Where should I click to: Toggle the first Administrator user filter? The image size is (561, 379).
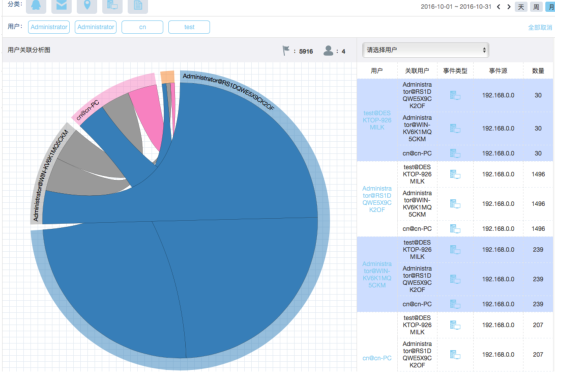pos(49,27)
